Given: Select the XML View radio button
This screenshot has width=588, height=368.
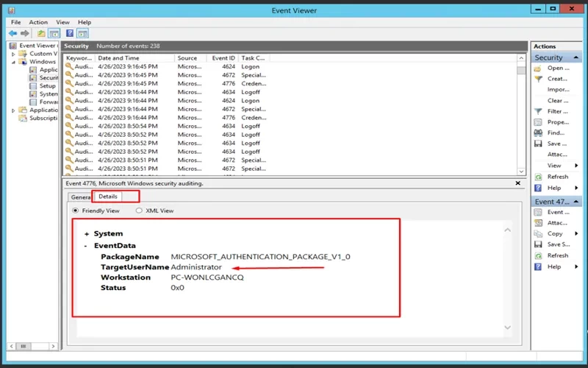Looking at the screenshot, I should 139,210.
